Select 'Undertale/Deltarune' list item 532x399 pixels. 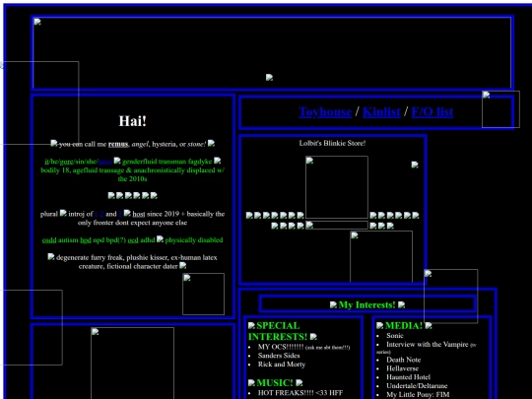(x=417, y=386)
